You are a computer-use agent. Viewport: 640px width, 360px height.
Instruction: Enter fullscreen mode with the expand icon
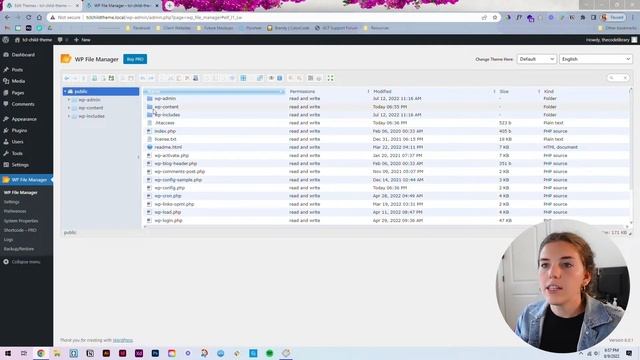tap(330, 78)
